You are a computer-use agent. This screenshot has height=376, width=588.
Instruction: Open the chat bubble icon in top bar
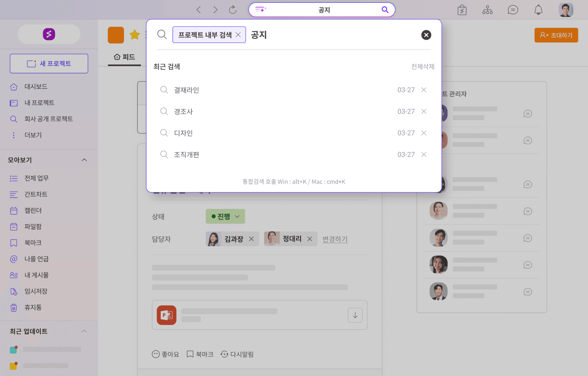(x=513, y=10)
